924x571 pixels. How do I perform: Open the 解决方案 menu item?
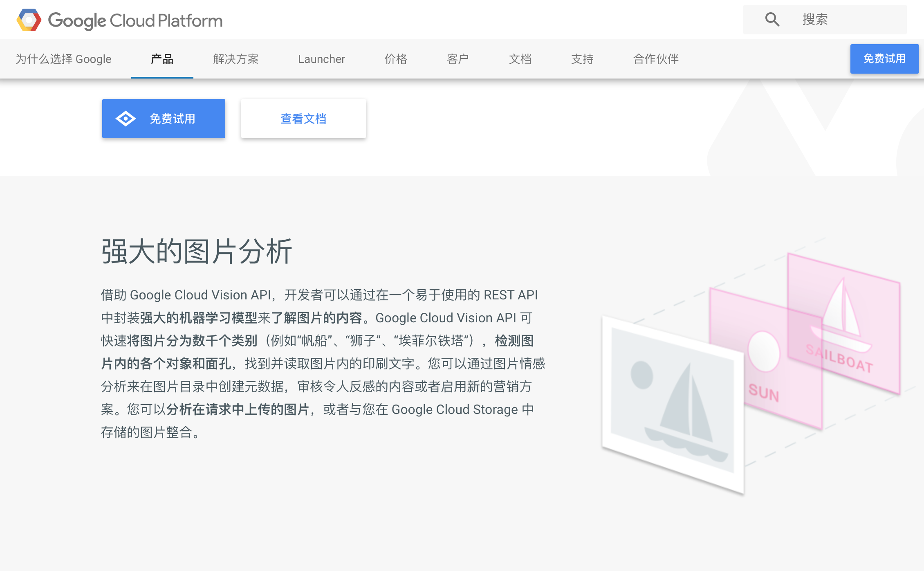236,59
